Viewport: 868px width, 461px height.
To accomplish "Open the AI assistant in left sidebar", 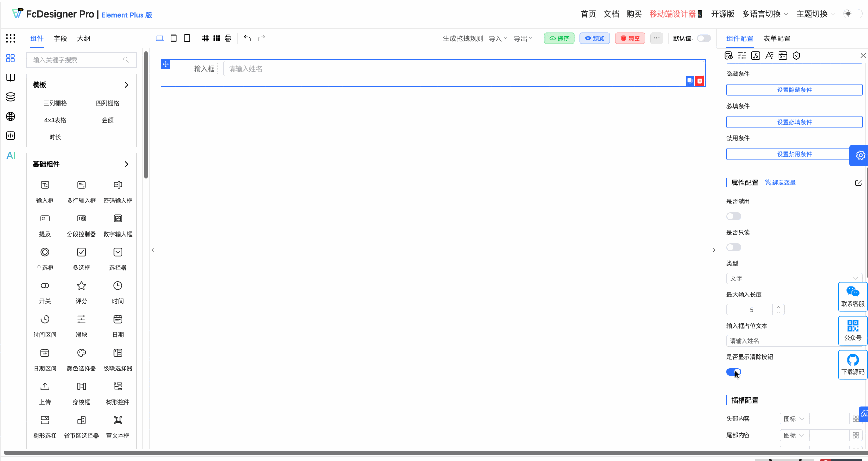I will (11, 155).
